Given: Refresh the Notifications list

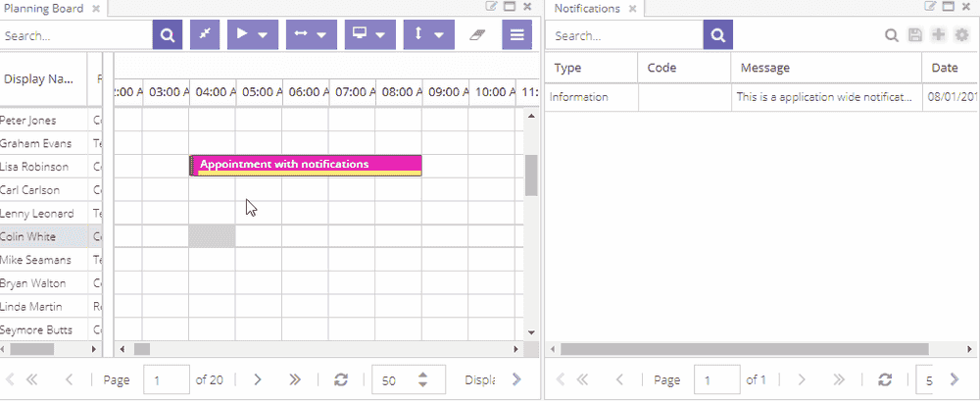Looking at the screenshot, I should [884, 379].
